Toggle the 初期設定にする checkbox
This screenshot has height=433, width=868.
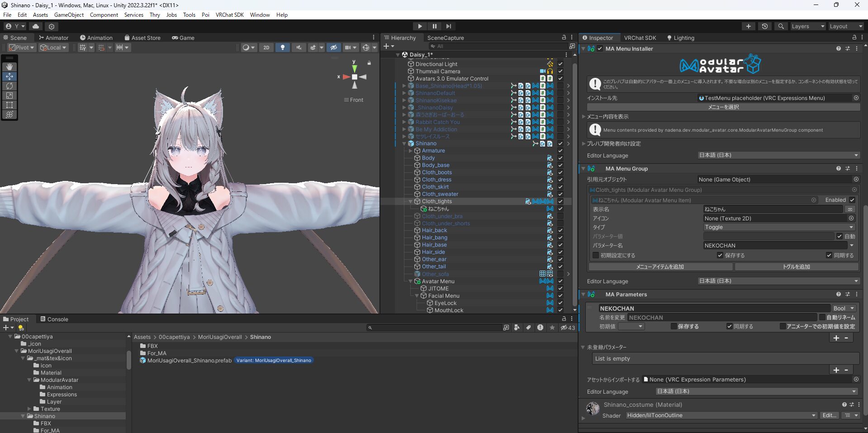tap(596, 255)
